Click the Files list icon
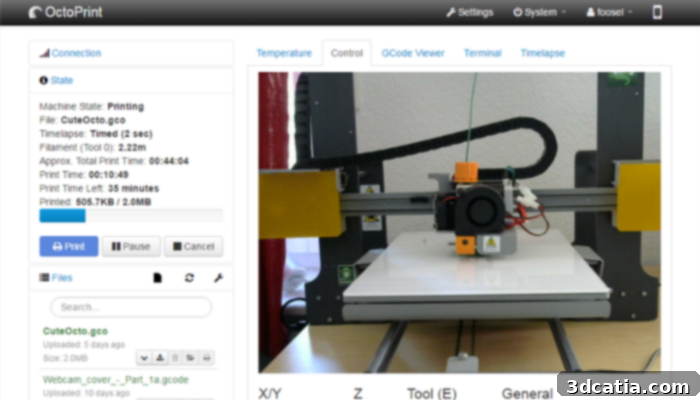 44,278
